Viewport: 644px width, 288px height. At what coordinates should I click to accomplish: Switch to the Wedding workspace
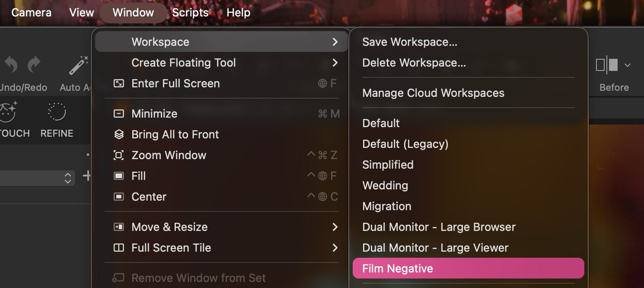click(385, 186)
